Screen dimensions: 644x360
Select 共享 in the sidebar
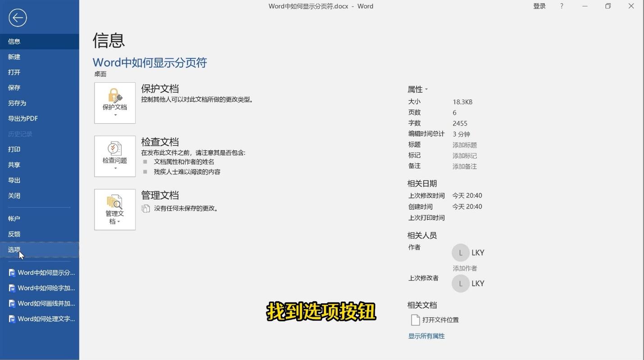40,165
